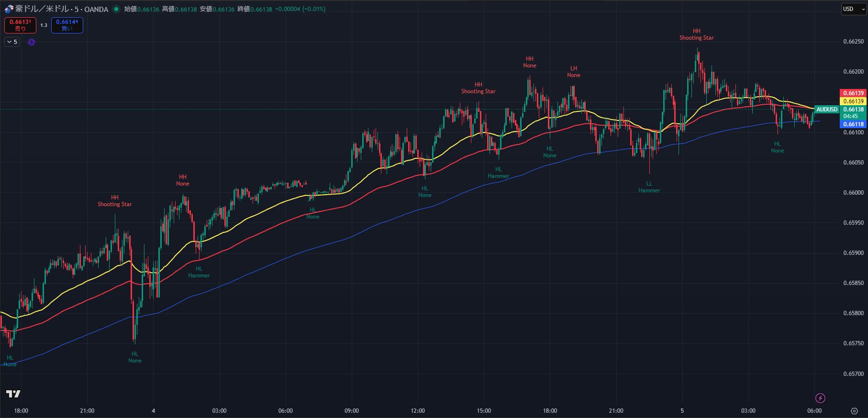Click the lightning bolt icon near the time axis
This screenshot has width=868, height=418.
click(x=820, y=398)
